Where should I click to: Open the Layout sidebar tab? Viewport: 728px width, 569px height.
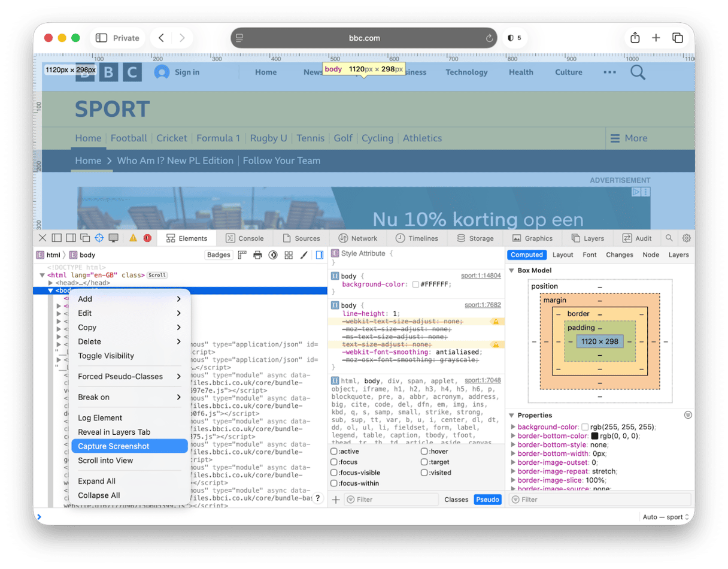tap(563, 255)
